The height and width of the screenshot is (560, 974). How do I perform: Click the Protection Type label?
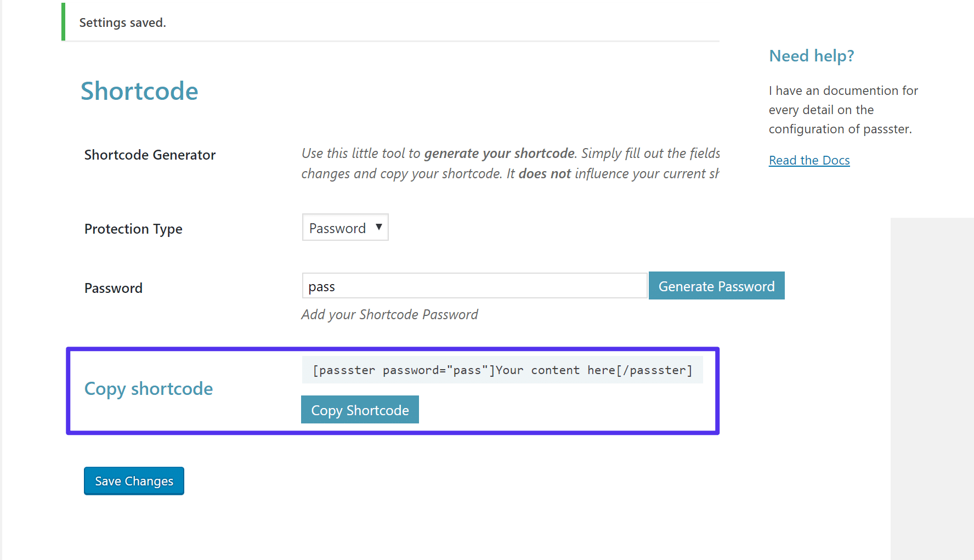[x=133, y=229]
